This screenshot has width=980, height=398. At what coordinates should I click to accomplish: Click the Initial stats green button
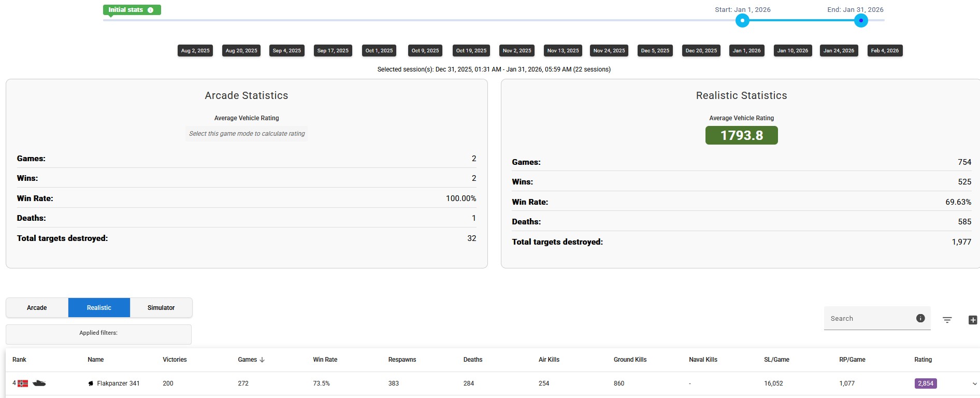[126, 10]
